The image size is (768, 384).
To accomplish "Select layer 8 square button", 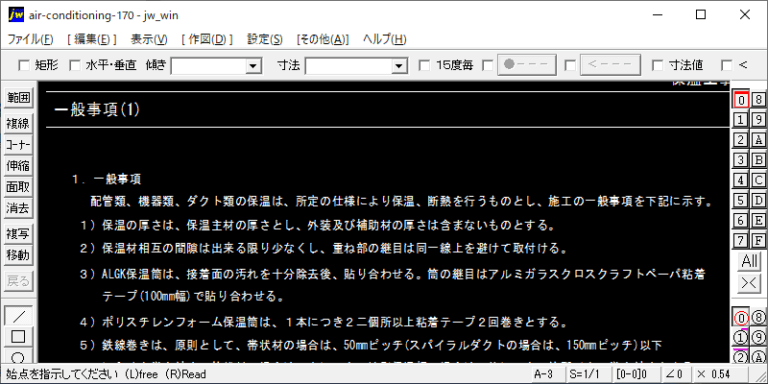I will (759, 99).
